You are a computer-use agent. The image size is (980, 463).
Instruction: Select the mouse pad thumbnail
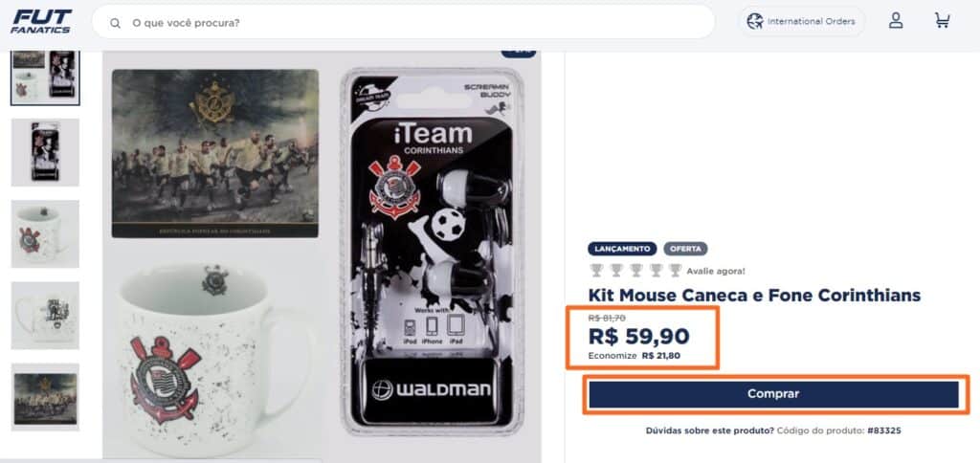pyautogui.click(x=45, y=397)
